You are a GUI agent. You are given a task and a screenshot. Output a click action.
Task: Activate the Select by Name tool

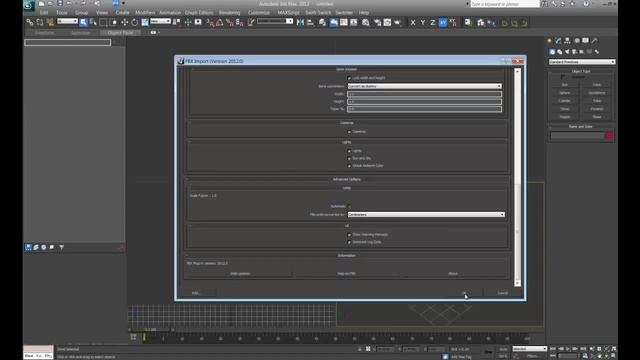pyautogui.click(x=93, y=22)
